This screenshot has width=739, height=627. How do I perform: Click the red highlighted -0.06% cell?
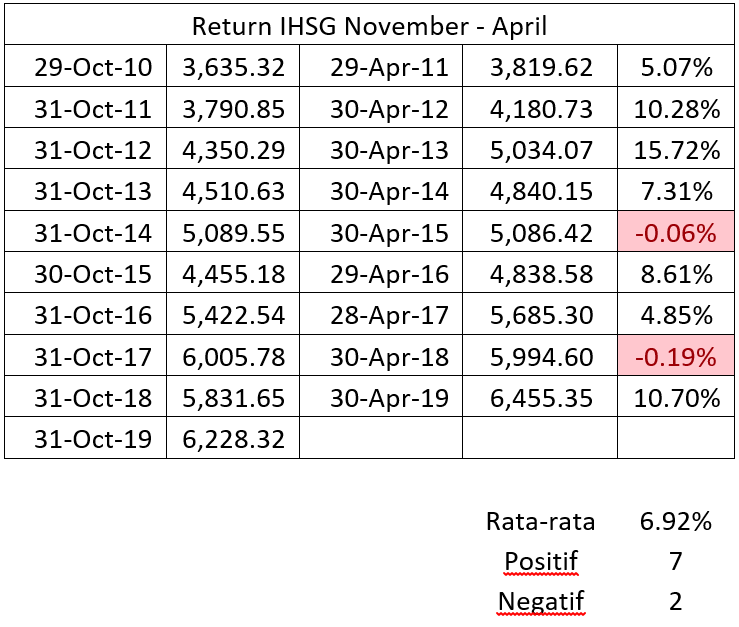coord(677,233)
